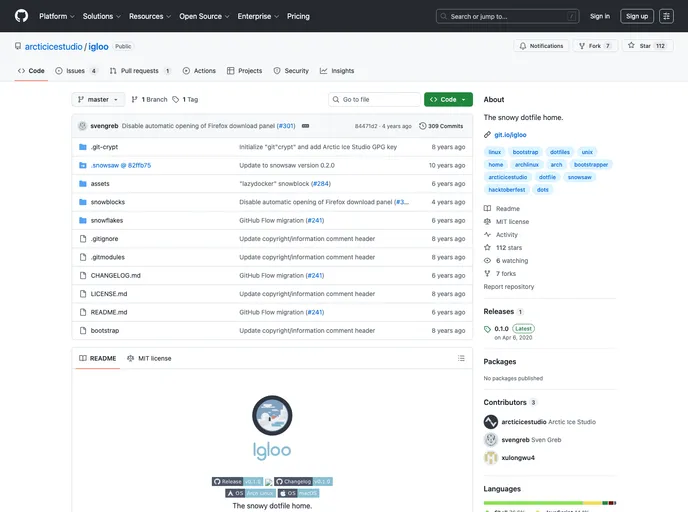The width and height of the screenshot is (688, 512).
Task: Expand the master branch dropdown
Action: point(98,100)
